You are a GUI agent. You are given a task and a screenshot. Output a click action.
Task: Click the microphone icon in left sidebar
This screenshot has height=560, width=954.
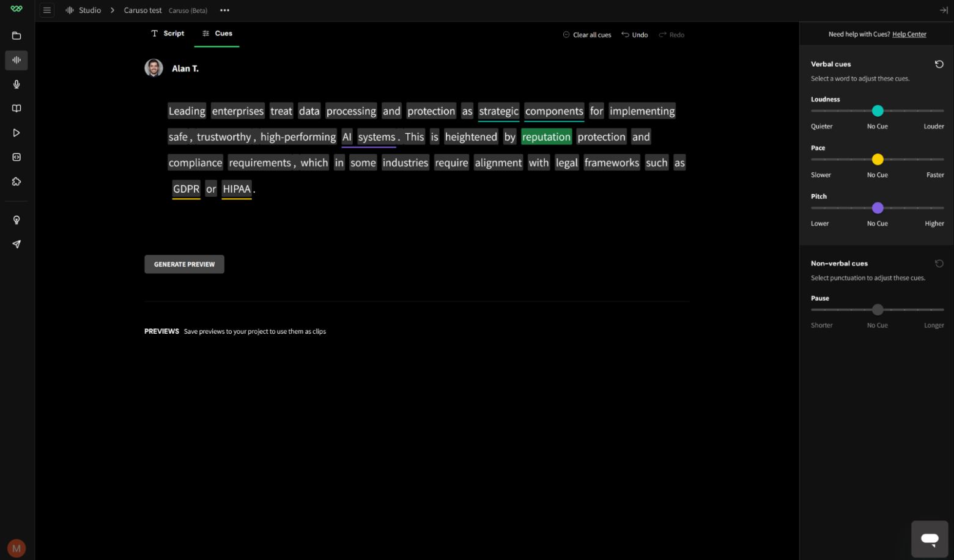(x=17, y=84)
